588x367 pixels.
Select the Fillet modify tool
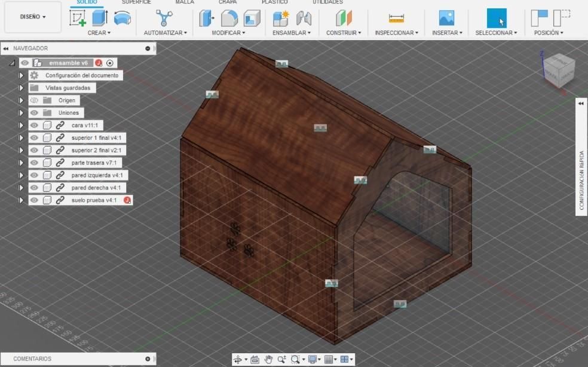point(229,18)
